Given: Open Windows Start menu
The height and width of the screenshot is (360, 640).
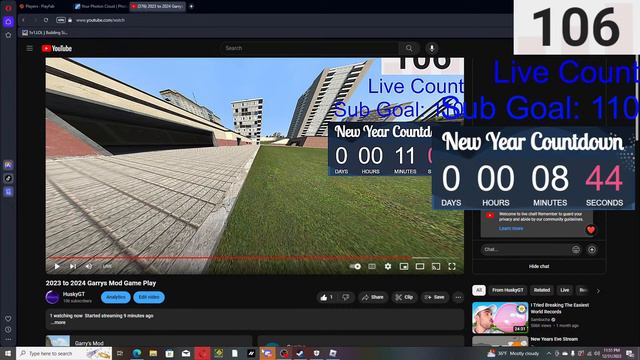Looking at the screenshot, I should 8,353.
